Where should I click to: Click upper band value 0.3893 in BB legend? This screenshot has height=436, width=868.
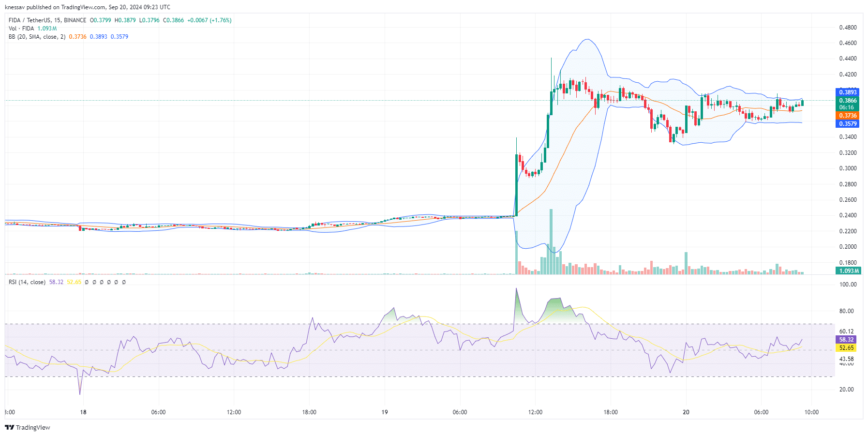point(99,37)
